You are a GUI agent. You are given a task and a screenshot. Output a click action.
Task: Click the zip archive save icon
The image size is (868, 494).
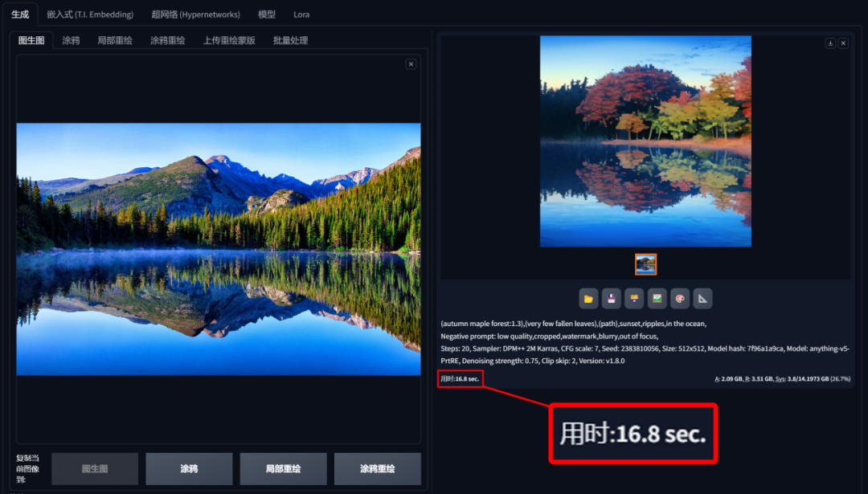634,299
